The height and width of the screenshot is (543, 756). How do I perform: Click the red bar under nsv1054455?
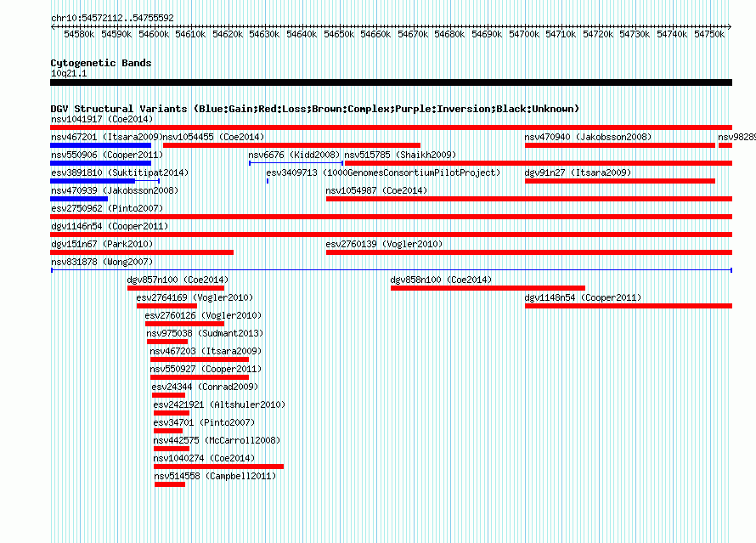pyautogui.click(x=291, y=145)
